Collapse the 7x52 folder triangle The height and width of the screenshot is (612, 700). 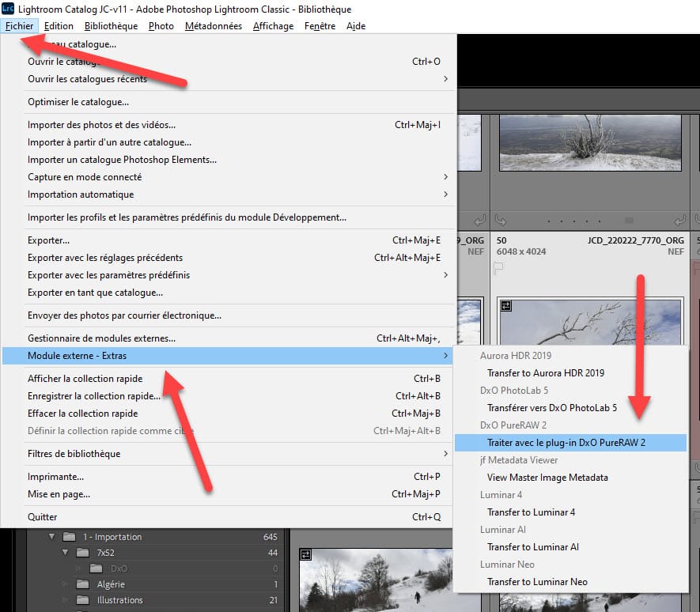pyautogui.click(x=66, y=553)
